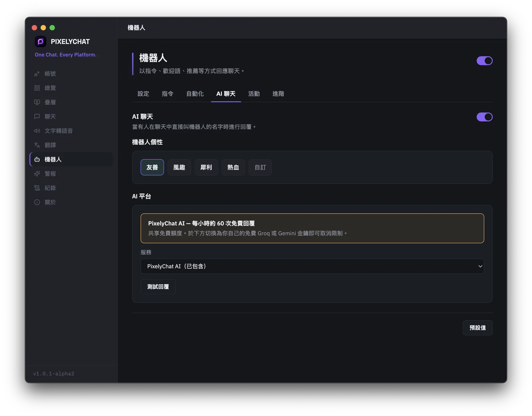
Task: Click the macOS yellow minimize button
Action: point(43,28)
